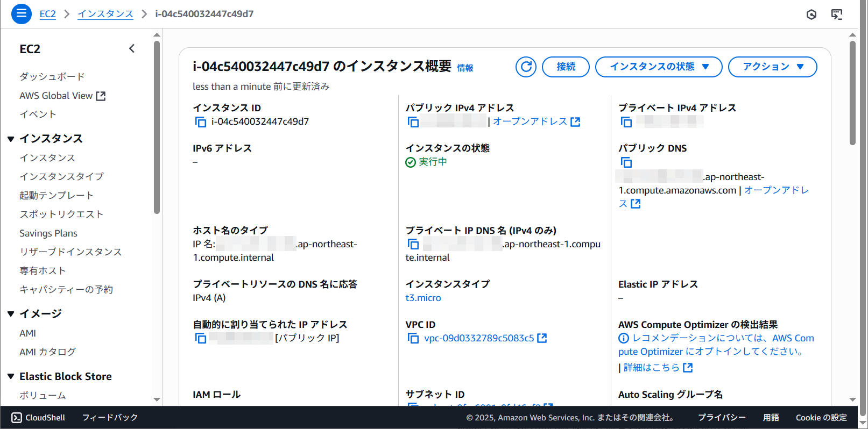Click the 接続 button
This screenshot has width=868, height=429.
point(566,67)
